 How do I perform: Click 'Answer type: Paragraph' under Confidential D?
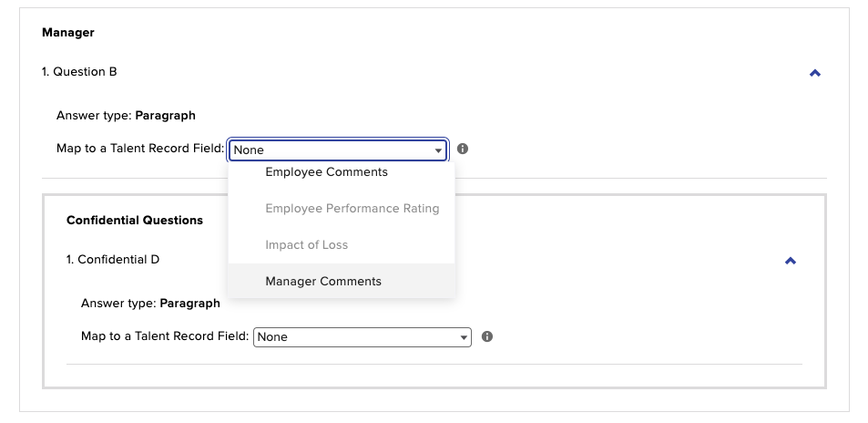(x=150, y=304)
